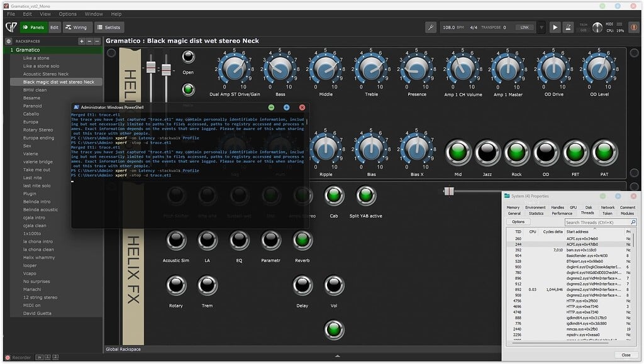Open the Wiring view
The height and width of the screenshot is (364, 644).
click(76, 28)
